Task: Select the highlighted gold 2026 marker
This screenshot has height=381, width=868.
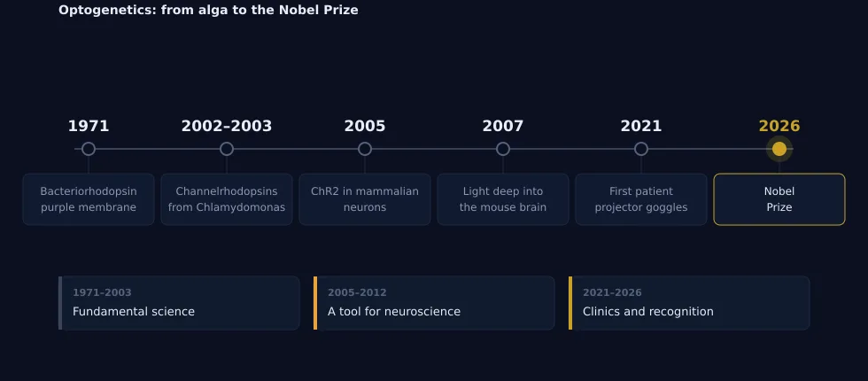Action: tap(779, 149)
